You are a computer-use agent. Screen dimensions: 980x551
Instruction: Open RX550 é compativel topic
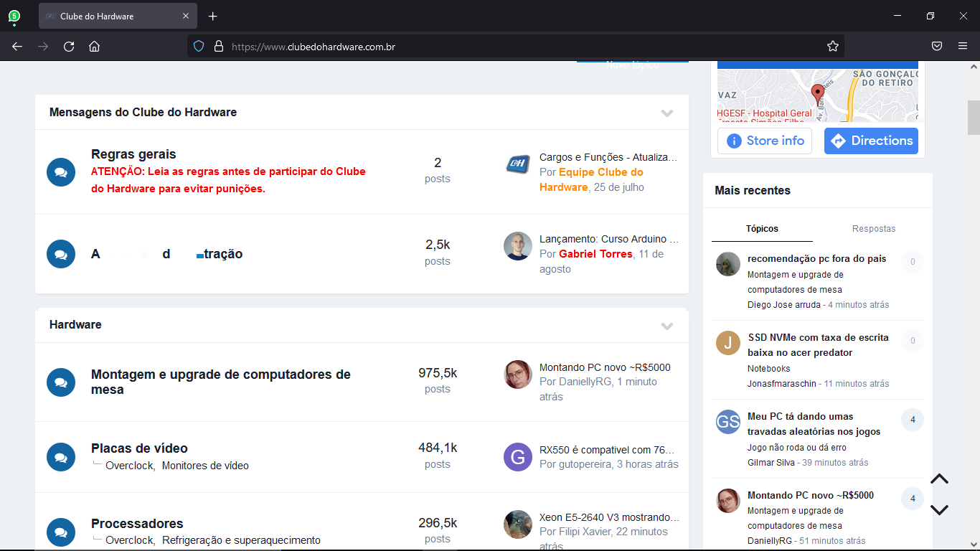(607, 450)
